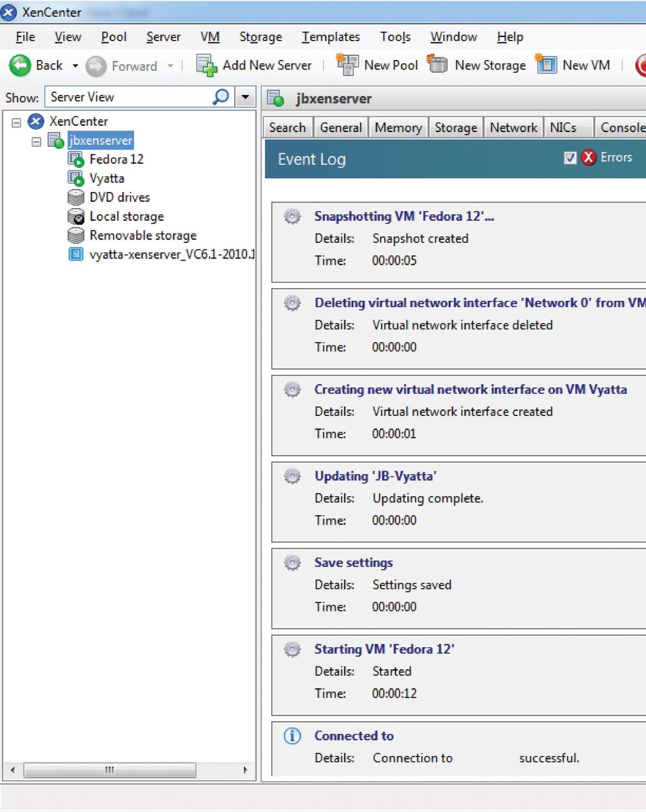
Task: Collapse the XenCenter tree root node
Action: [17, 122]
